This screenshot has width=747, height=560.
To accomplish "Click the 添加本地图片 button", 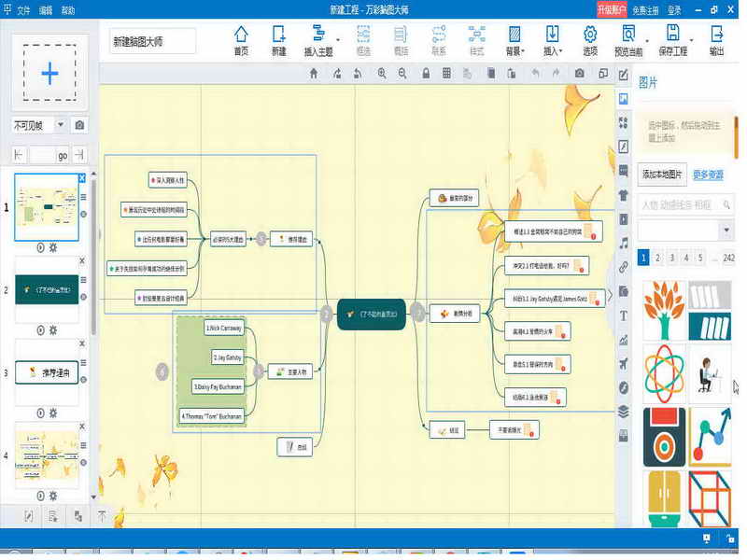I will pos(662,175).
